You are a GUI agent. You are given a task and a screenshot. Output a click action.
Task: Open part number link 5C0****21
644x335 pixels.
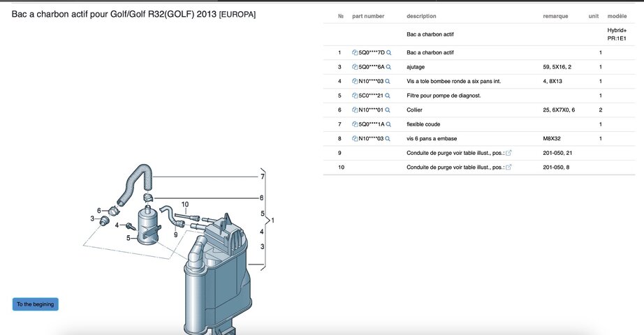coord(371,96)
